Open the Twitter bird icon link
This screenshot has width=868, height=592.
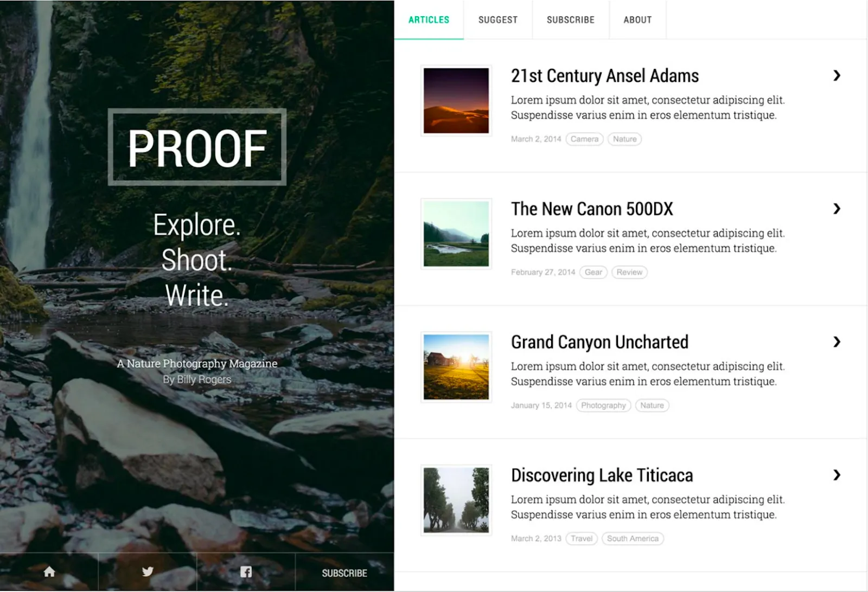tap(148, 571)
